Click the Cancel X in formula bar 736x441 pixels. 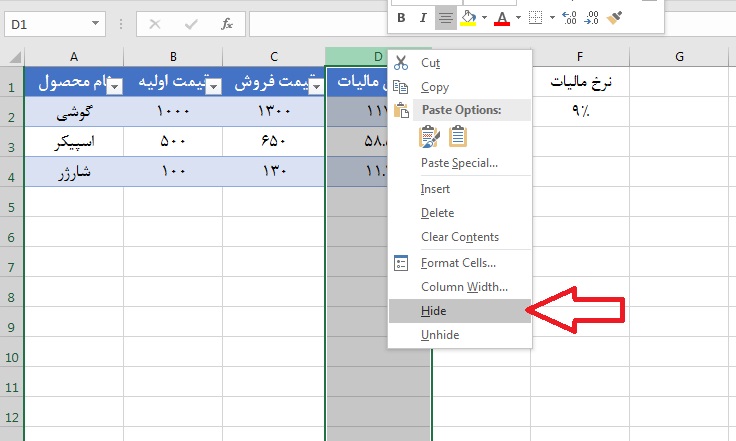(x=154, y=24)
